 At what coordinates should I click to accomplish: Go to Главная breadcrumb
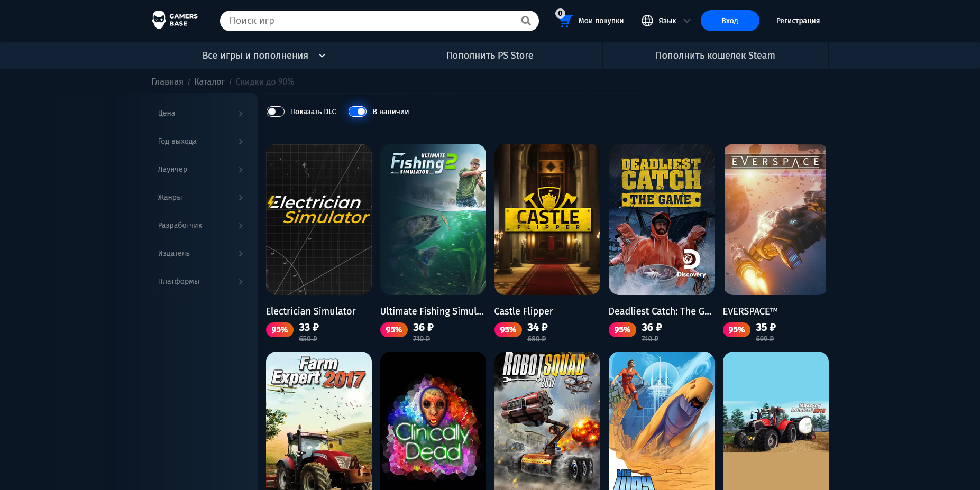point(167,82)
